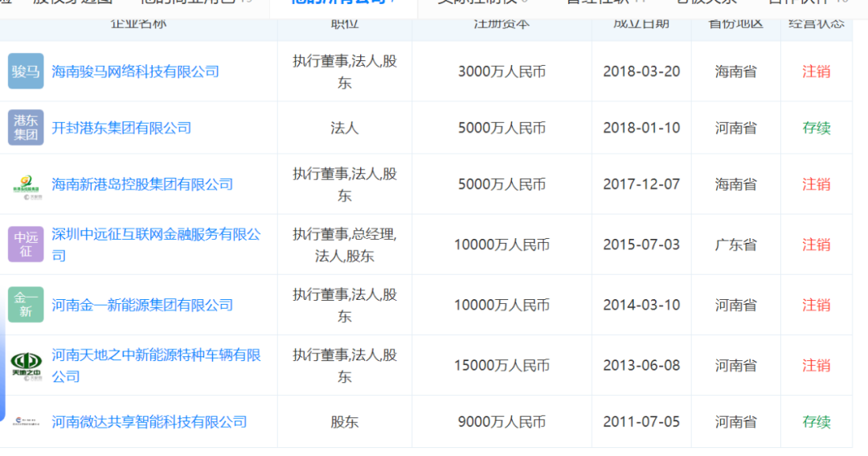Viewport: 868px width, 456px height.
Task: Click 经营状态 column header
Action: [x=817, y=24]
